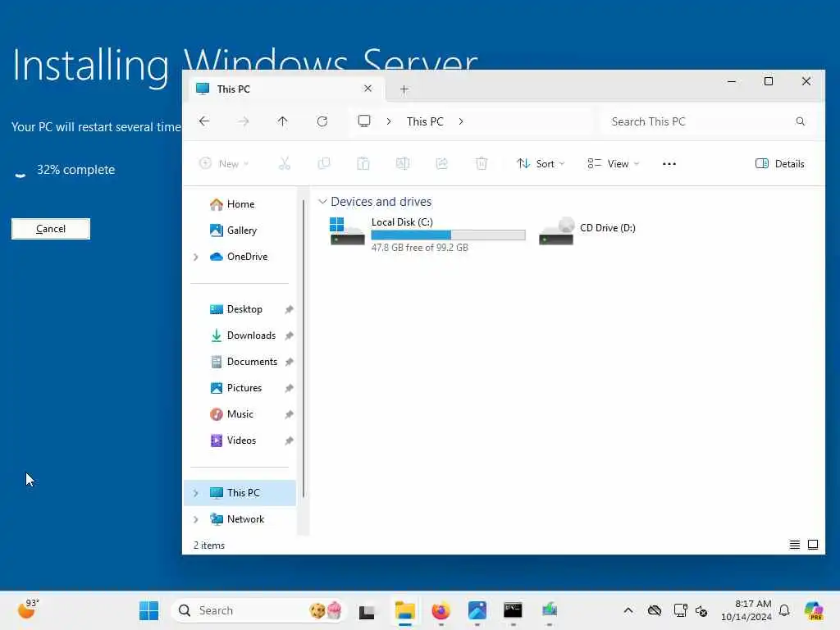Open the weather widget showing 93°

pyautogui.click(x=28, y=609)
